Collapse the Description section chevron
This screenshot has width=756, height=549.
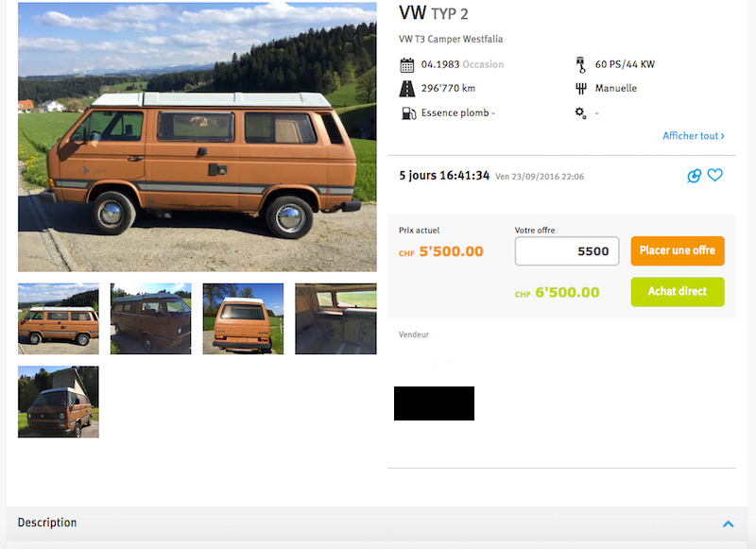[728, 523]
